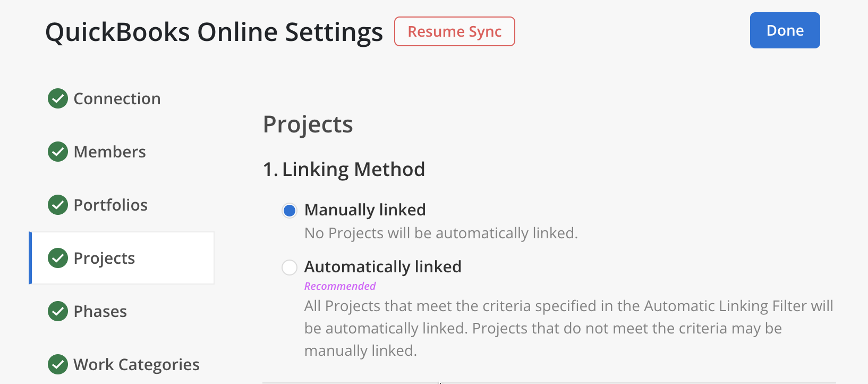
Task: Navigate to the Phases section
Action: [100, 311]
